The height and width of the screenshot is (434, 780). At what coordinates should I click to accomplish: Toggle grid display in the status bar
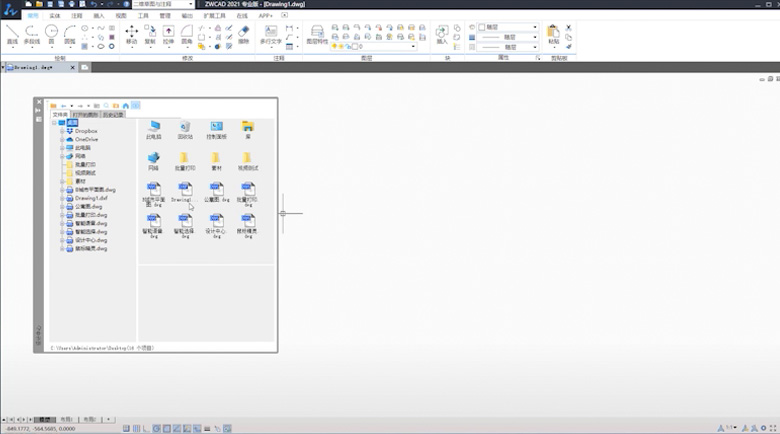point(137,428)
